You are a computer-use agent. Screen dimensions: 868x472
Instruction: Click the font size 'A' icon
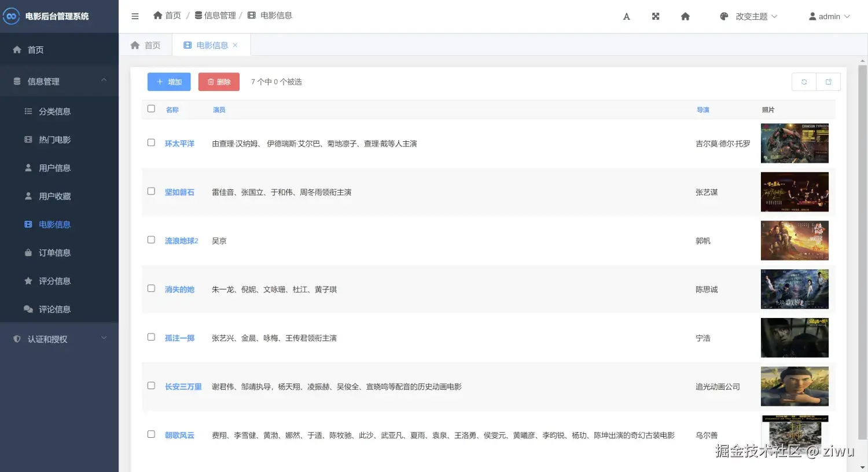click(626, 17)
